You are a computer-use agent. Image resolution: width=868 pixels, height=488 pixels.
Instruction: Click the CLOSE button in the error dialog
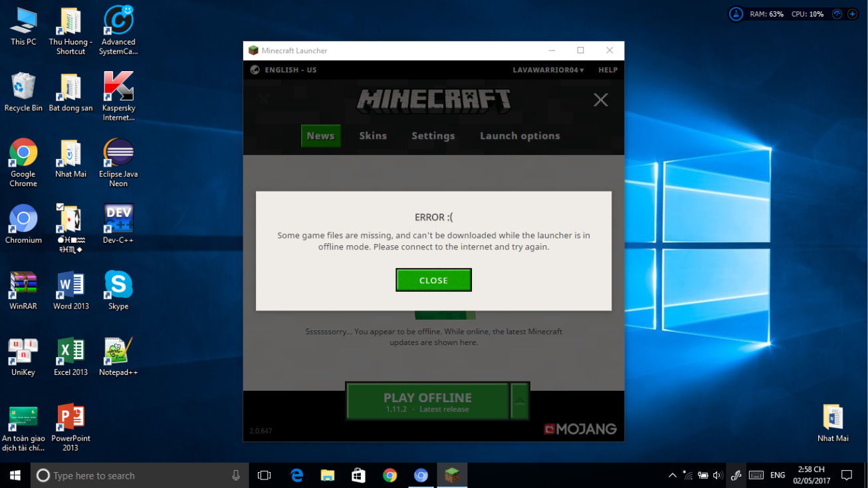coord(433,280)
